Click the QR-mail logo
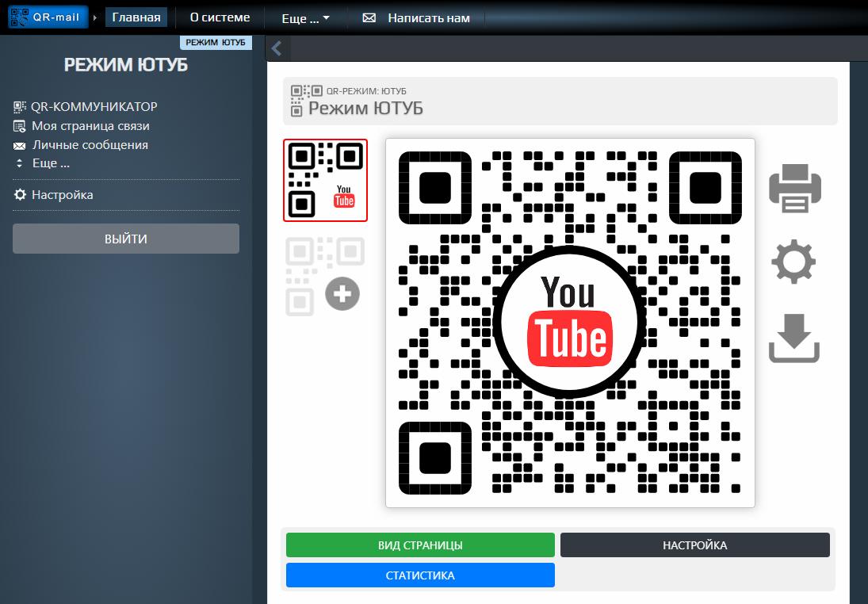This screenshot has width=868, height=604. point(48,17)
